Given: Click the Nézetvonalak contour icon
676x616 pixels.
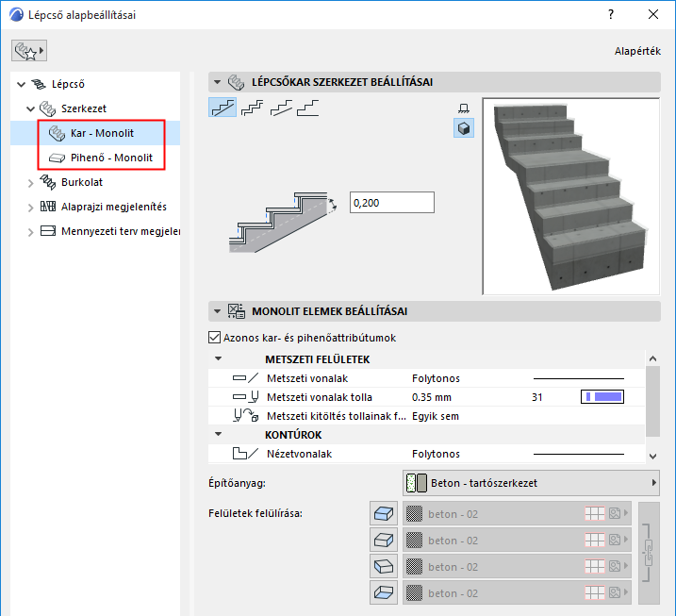Looking at the screenshot, I should click(246, 454).
